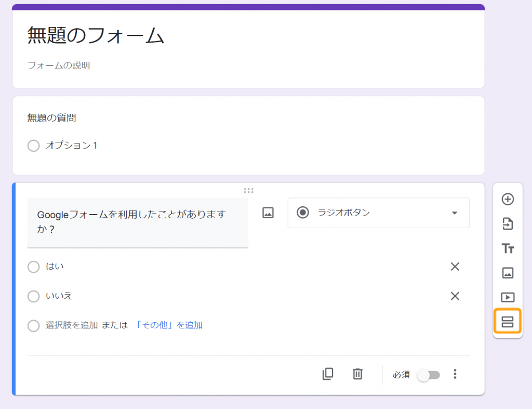This screenshot has height=409, width=532.
Task: Select the add video icon
Action: (508, 297)
